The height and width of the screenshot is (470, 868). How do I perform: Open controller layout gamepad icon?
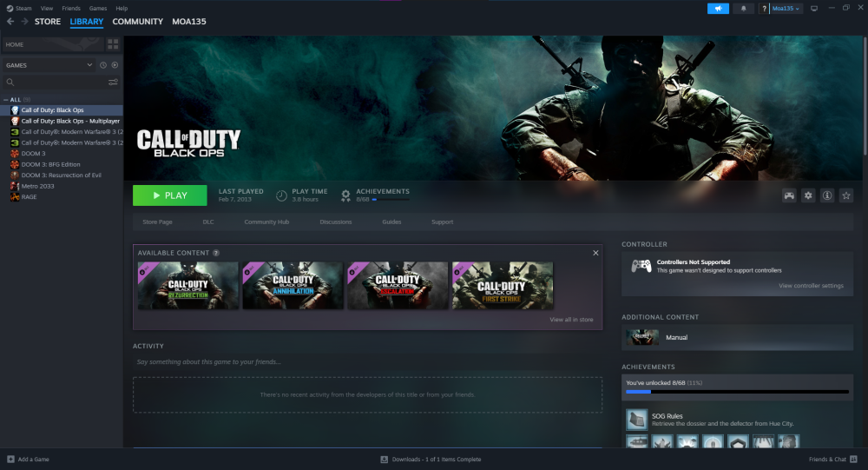[789, 195]
